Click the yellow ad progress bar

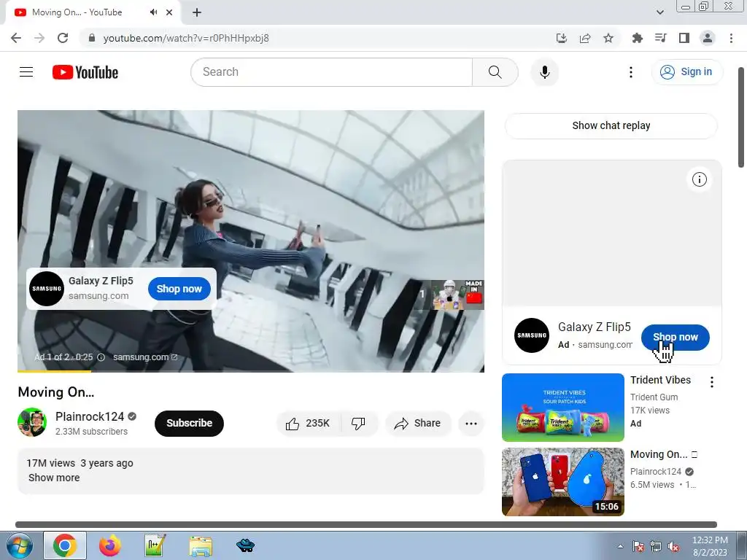pos(54,371)
